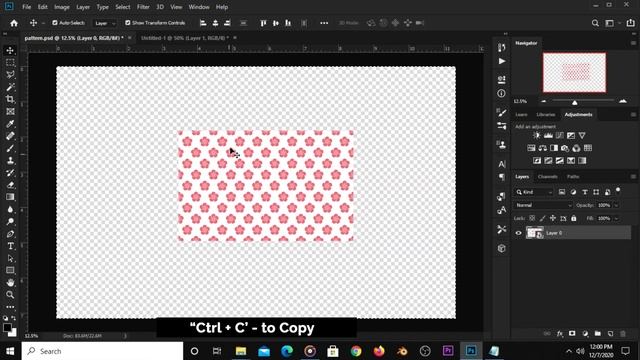The height and width of the screenshot is (360, 640).
Task: Select the Dodge tool
Action: pos(10,222)
